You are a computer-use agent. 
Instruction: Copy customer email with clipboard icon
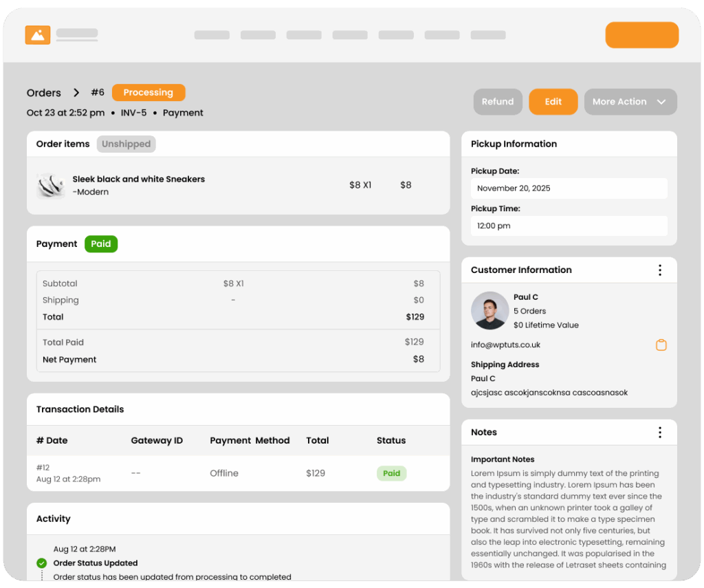(661, 345)
